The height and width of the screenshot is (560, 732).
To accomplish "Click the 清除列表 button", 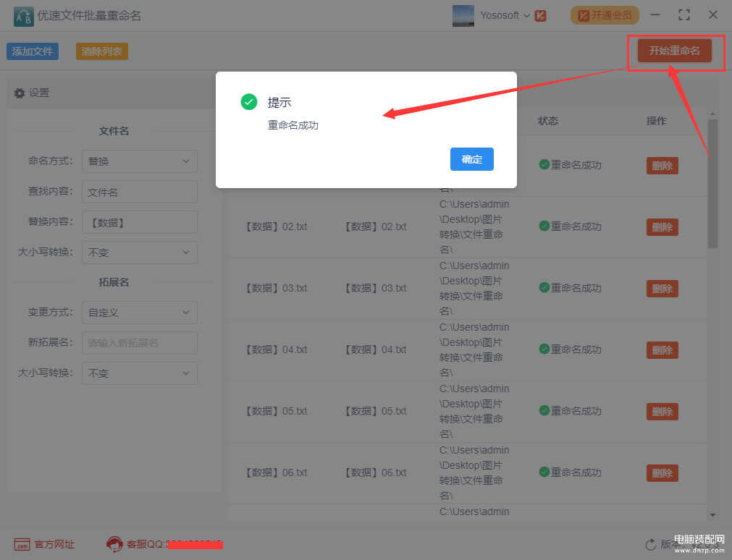I will [101, 51].
